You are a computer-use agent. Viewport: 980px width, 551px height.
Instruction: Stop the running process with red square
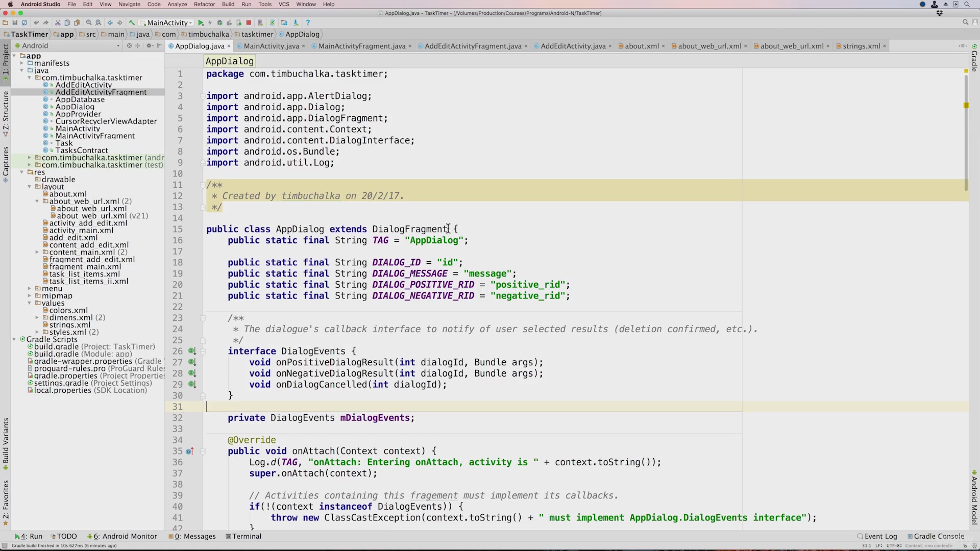point(249,23)
